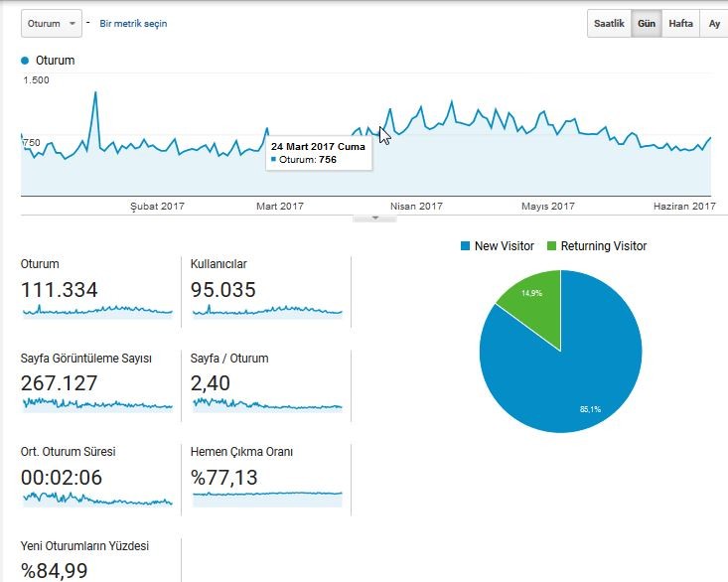The height and width of the screenshot is (582, 728).
Task: Click the Returning Visitor legend text
Action: click(604, 246)
